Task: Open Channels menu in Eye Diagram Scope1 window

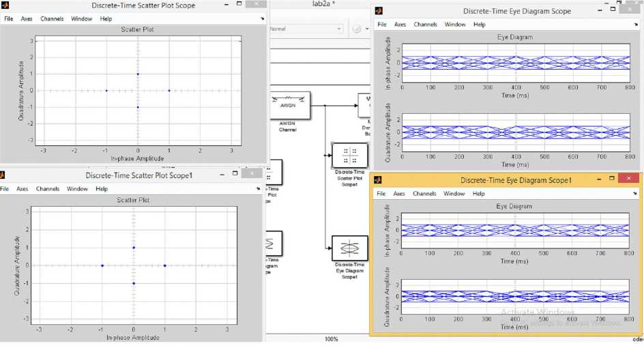Action: coord(424,194)
